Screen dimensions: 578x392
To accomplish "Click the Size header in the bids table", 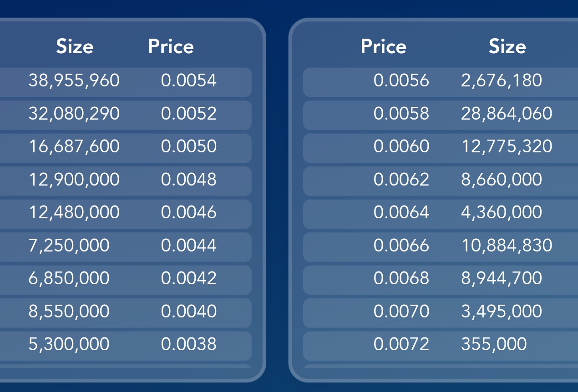I will (75, 46).
